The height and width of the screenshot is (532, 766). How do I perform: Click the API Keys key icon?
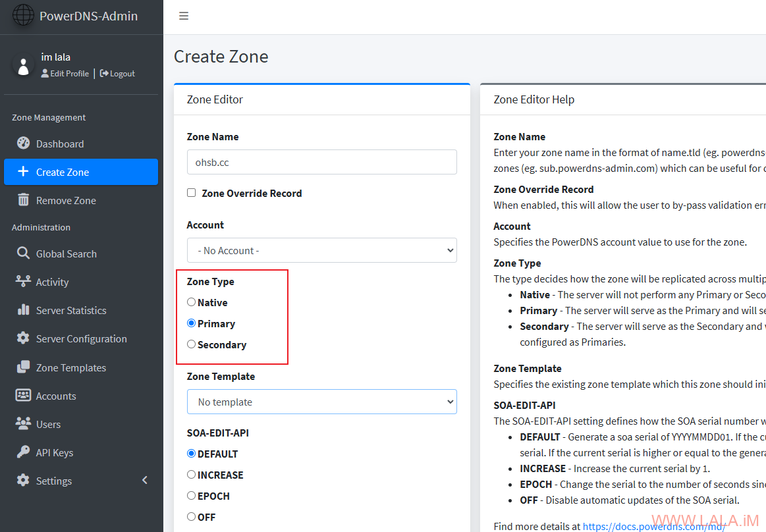23,452
